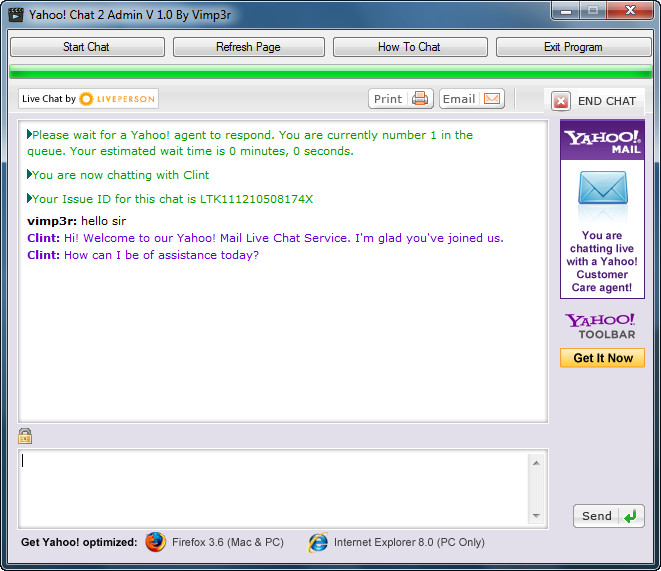Click the Welcome to Yahoo! Mail Live Chat message
661x571 pixels.
click(x=266, y=238)
